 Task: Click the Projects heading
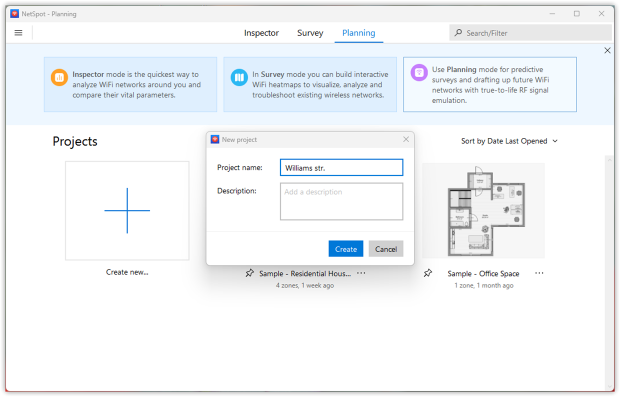click(75, 142)
